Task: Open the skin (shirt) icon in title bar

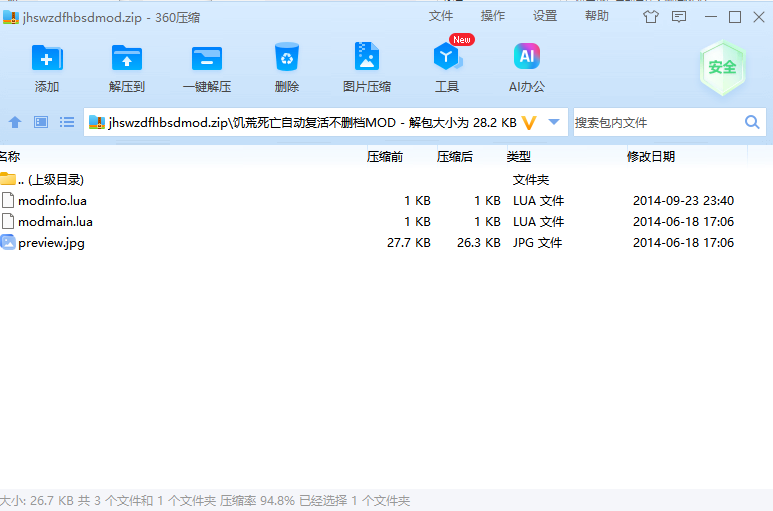Action: click(651, 17)
